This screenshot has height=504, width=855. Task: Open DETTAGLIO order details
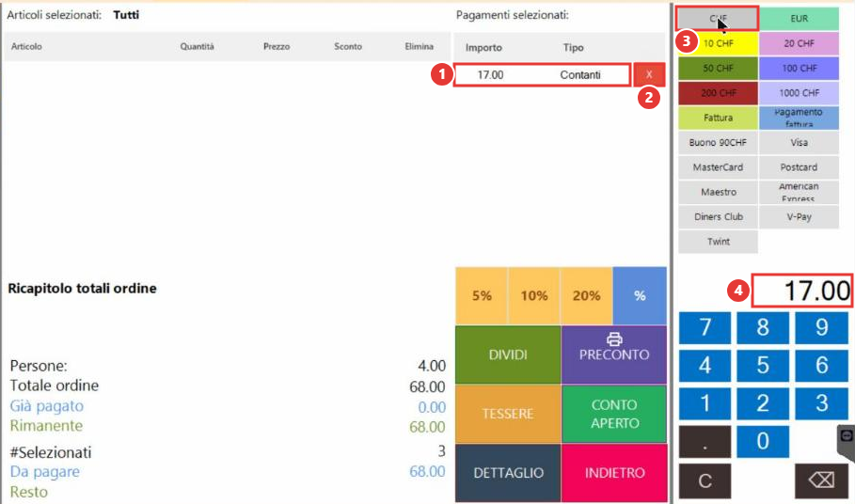coord(508,473)
